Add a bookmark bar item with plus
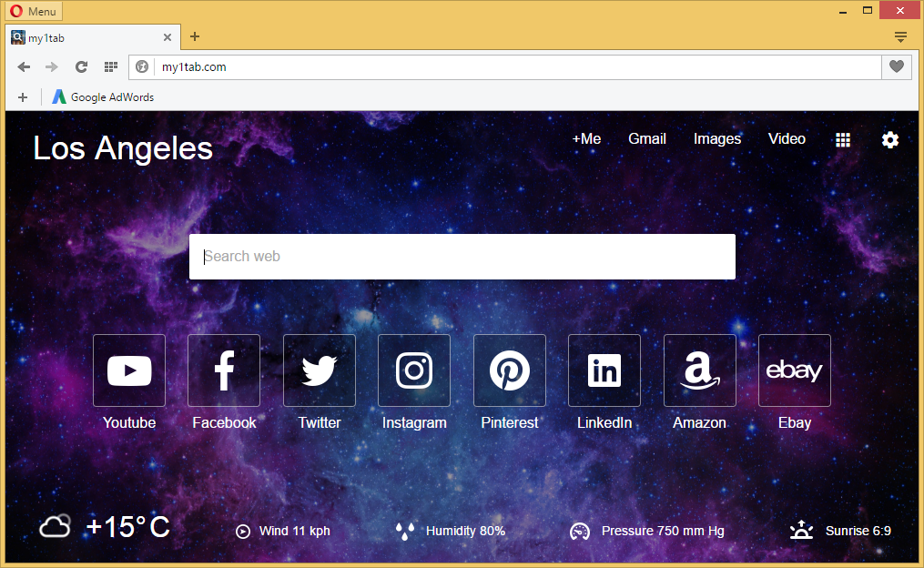 23,97
